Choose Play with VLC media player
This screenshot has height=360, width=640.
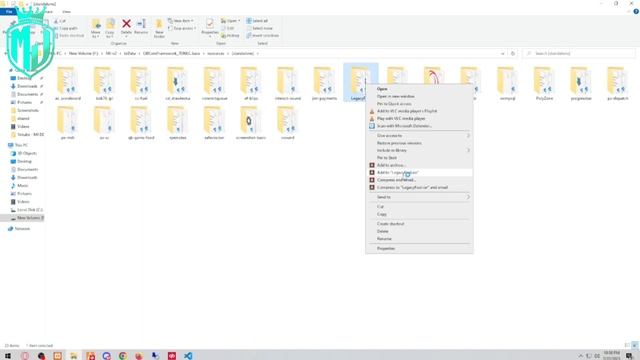420,118
